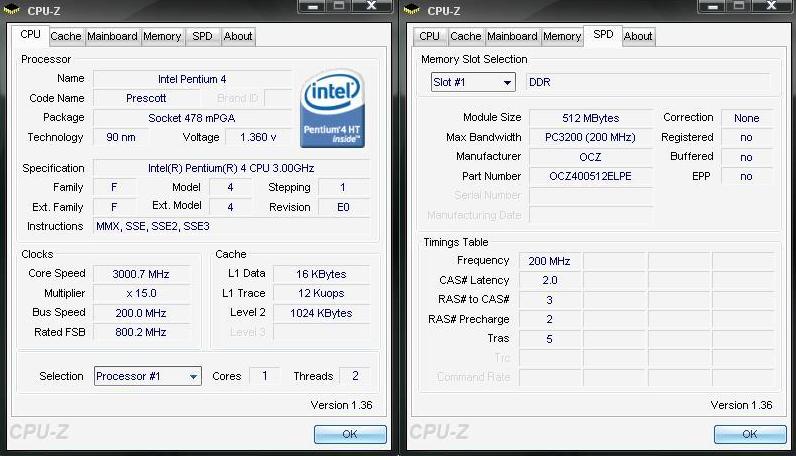This screenshot has width=796, height=456.
Task: Minimize the right CPU-Z window
Action: click(713, 6)
